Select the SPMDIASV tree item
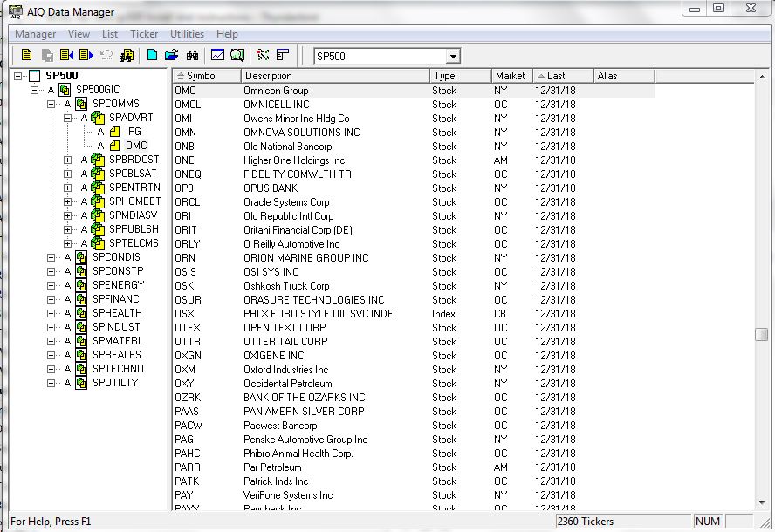The image size is (775, 532). 133,215
